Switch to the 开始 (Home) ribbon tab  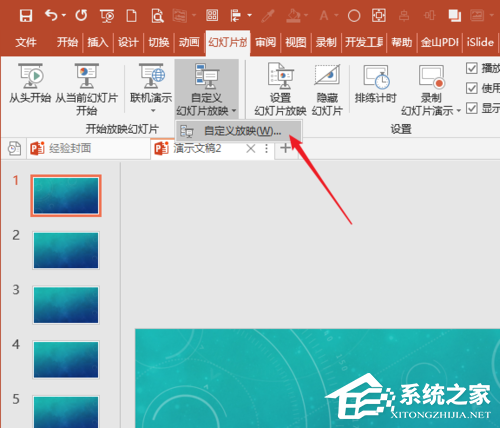pos(67,42)
